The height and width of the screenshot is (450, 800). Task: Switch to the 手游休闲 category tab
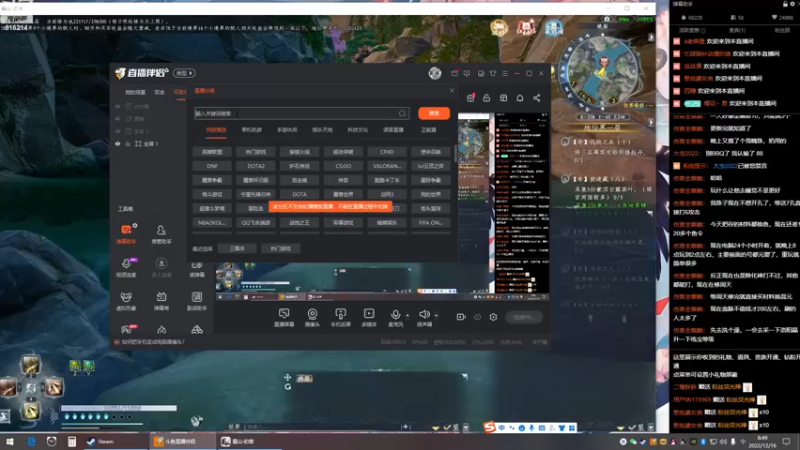(287, 130)
